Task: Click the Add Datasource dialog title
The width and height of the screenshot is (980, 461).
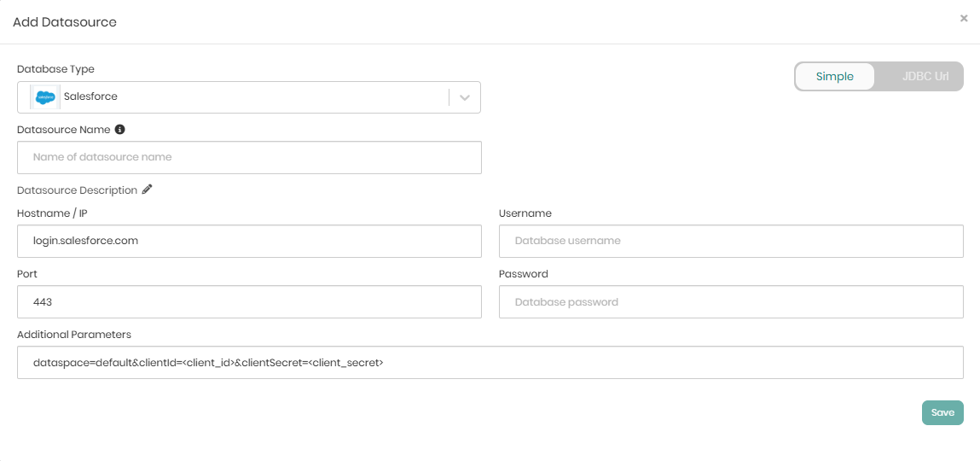Action: (65, 22)
